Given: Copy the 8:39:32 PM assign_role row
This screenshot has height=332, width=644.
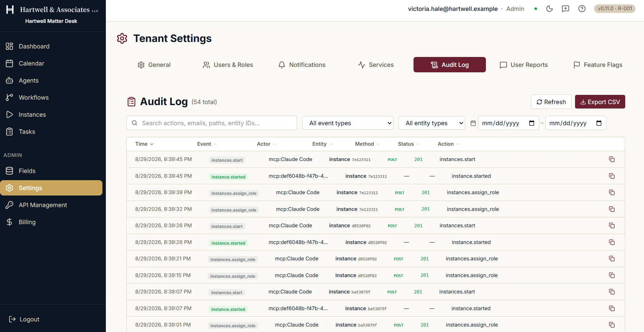Looking at the screenshot, I should click(612, 209).
